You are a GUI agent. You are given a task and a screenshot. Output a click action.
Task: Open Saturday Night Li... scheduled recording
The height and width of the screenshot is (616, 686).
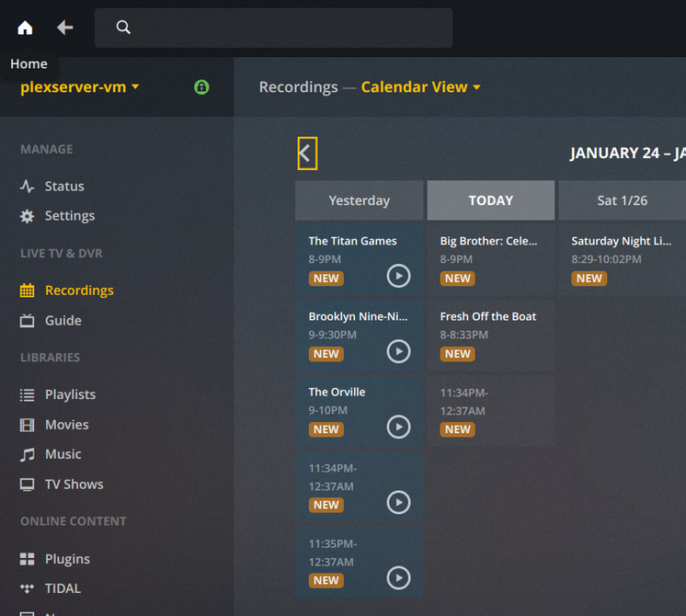[623, 260]
